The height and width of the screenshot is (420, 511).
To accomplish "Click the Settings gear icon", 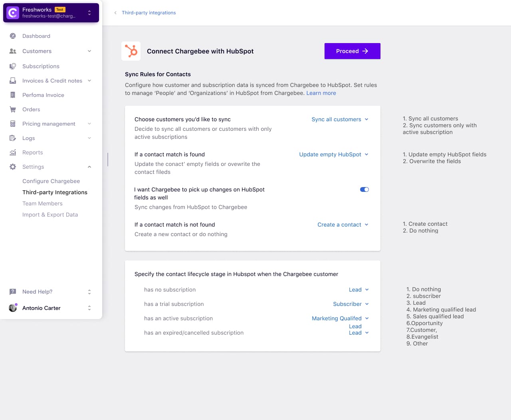I will pos(13,167).
